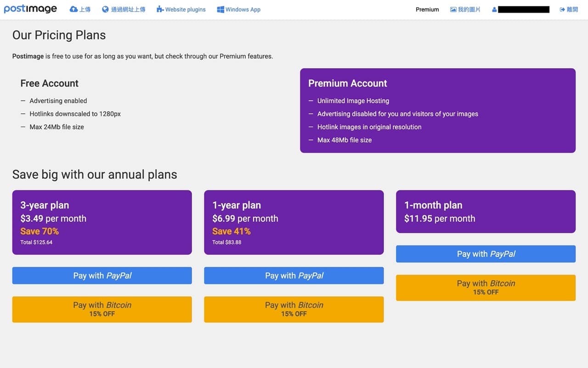Click the logout icon beside 離開
This screenshot has height=368, width=588.
562,9
